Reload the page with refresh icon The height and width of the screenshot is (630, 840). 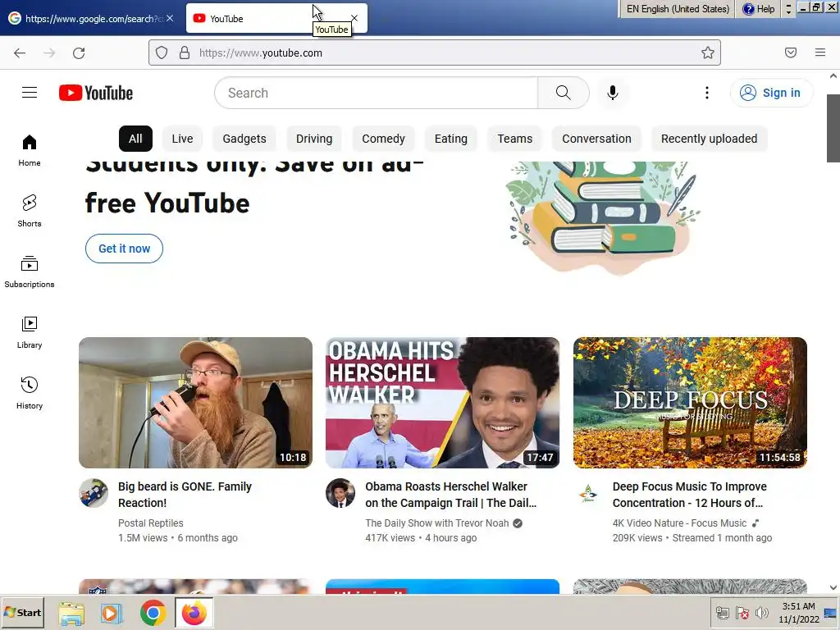tap(79, 52)
